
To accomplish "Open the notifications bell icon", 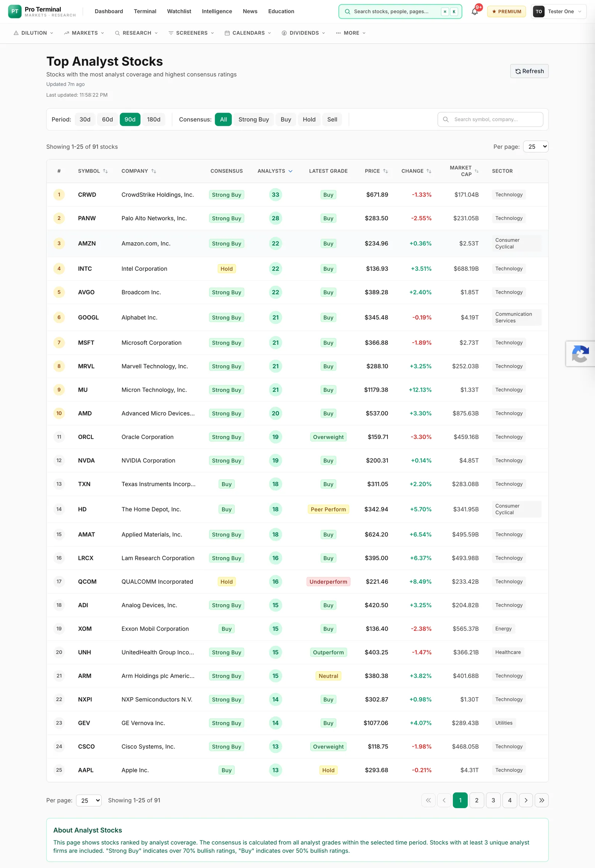I will click(475, 12).
